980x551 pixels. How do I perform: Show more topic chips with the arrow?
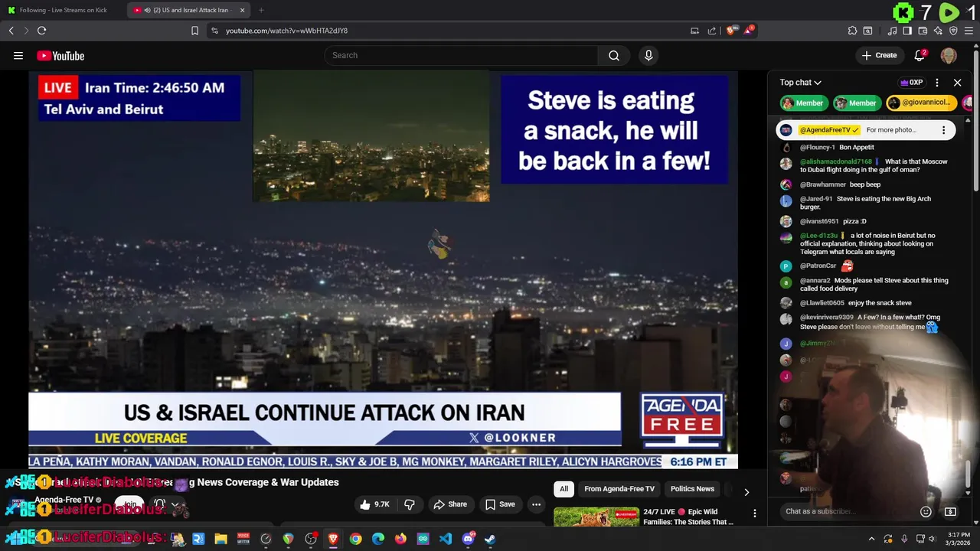746,492
